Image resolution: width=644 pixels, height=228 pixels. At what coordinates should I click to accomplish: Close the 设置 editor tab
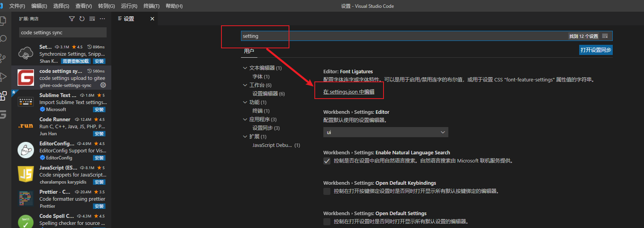152,19
